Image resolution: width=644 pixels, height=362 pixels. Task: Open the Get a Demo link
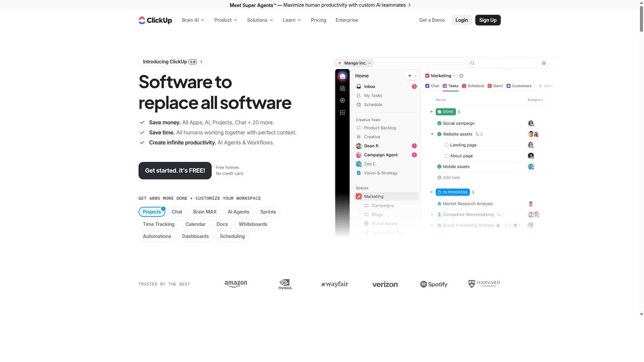[432, 20]
